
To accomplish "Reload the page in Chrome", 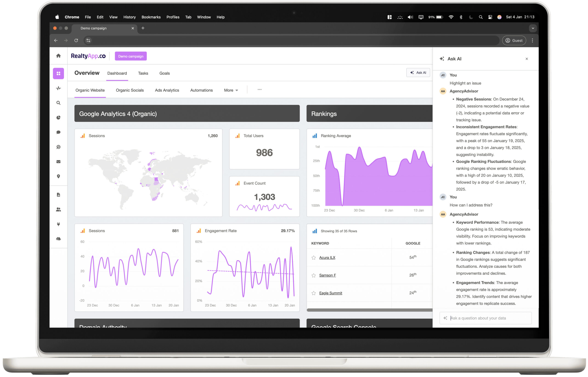I will (76, 40).
